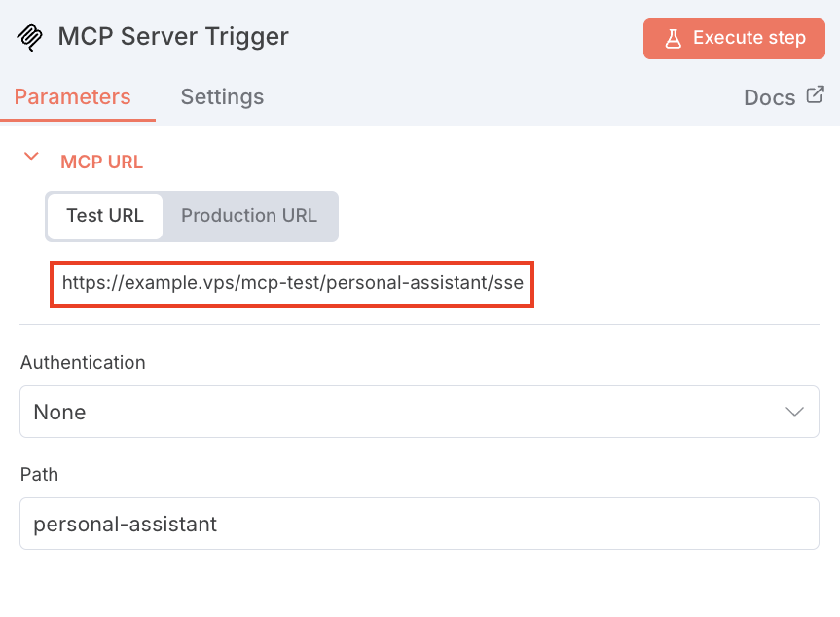Click the MCP Server Trigger node icon
This screenshot has height=617, width=840.
pyautogui.click(x=28, y=37)
